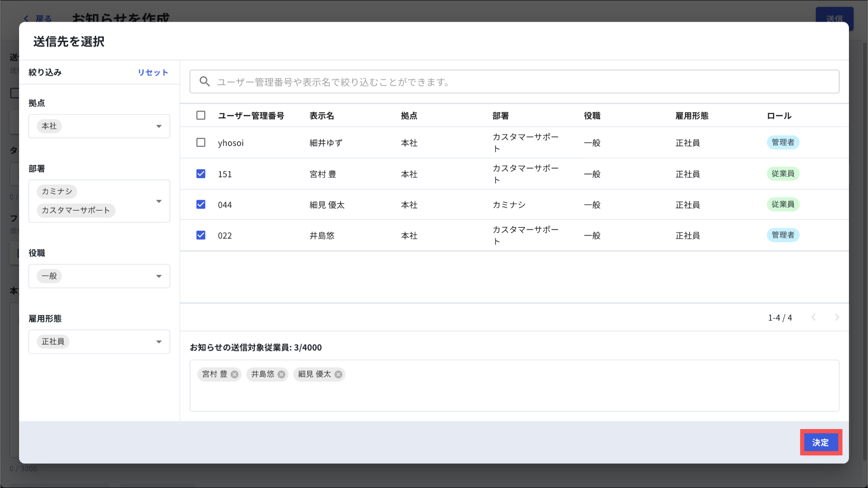Click the リセット filter link
868x488 pixels.
click(153, 73)
